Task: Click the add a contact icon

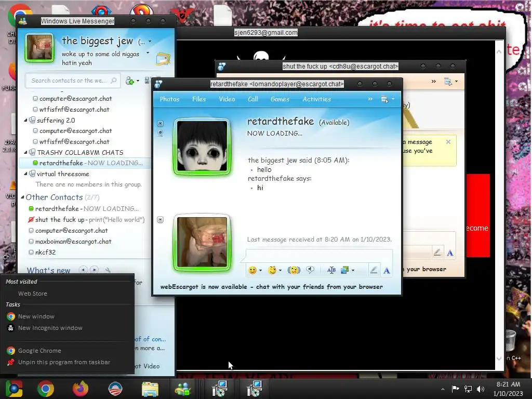Action: (129, 81)
